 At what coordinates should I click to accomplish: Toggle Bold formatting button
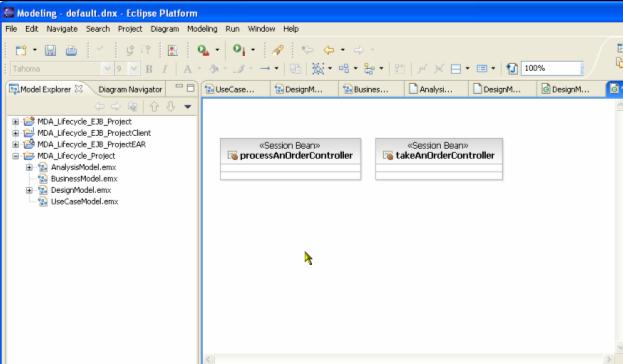149,69
